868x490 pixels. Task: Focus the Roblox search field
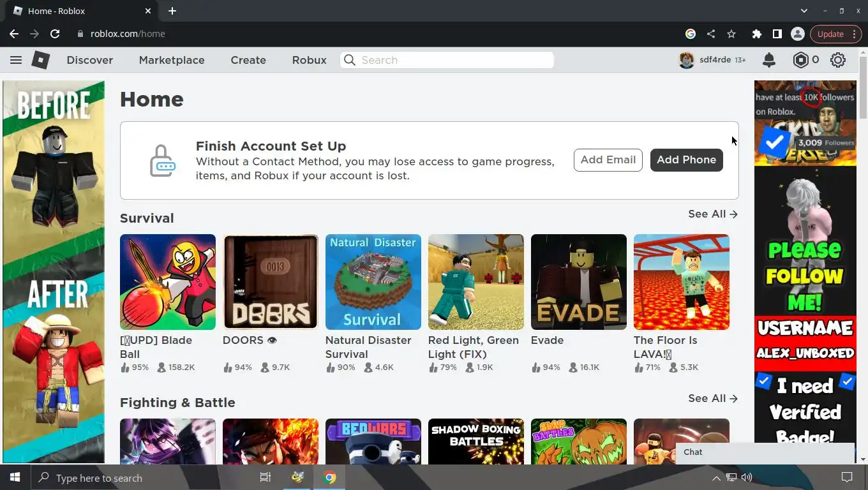(x=447, y=60)
